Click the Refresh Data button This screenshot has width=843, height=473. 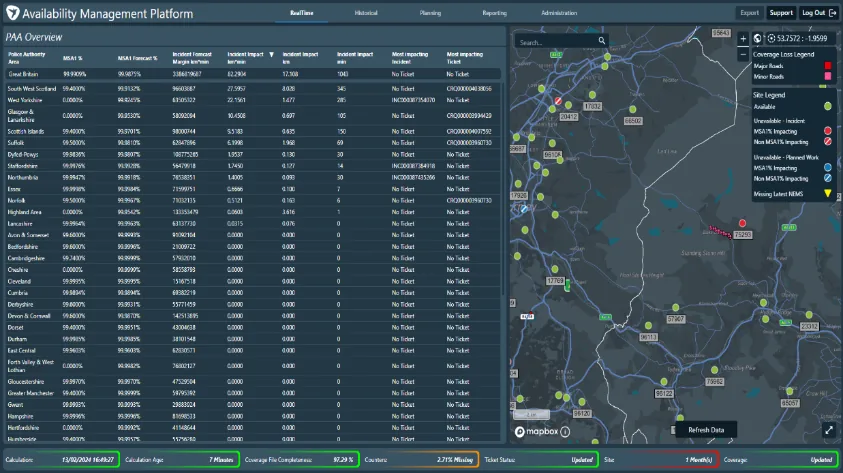pyautogui.click(x=706, y=430)
